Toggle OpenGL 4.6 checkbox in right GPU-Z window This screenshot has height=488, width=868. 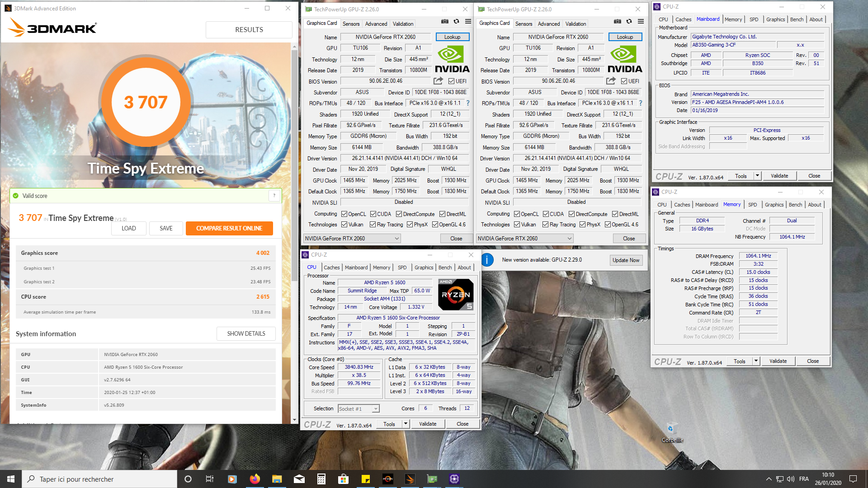point(608,225)
